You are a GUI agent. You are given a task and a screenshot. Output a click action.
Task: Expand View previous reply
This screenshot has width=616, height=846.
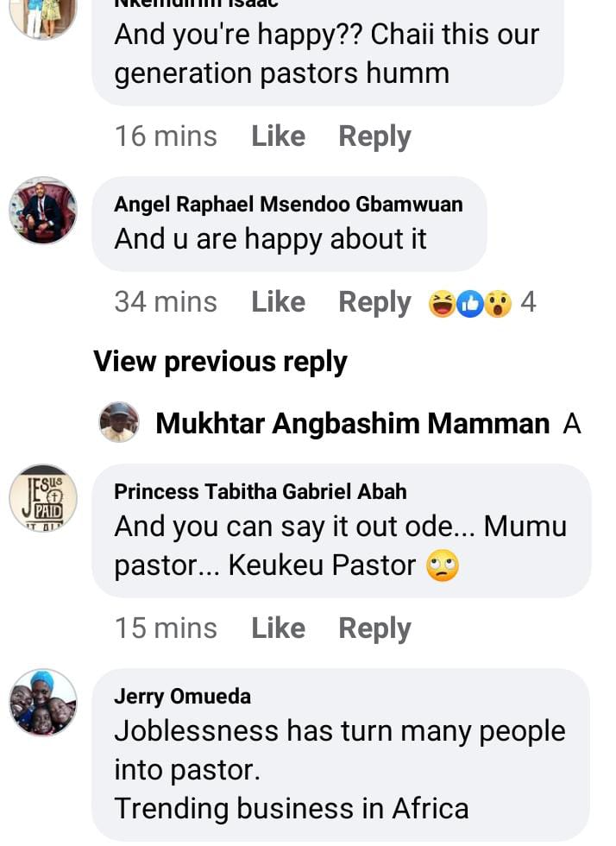(220, 362)
